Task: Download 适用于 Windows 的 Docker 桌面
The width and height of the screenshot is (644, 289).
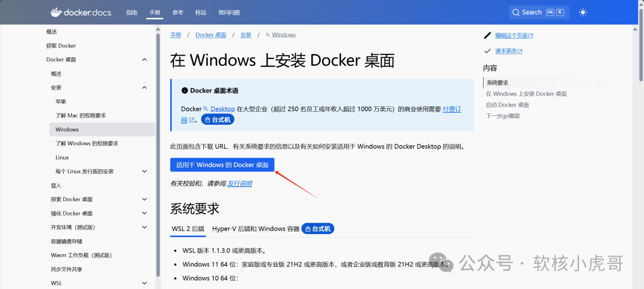Action: tap(222, 165)
